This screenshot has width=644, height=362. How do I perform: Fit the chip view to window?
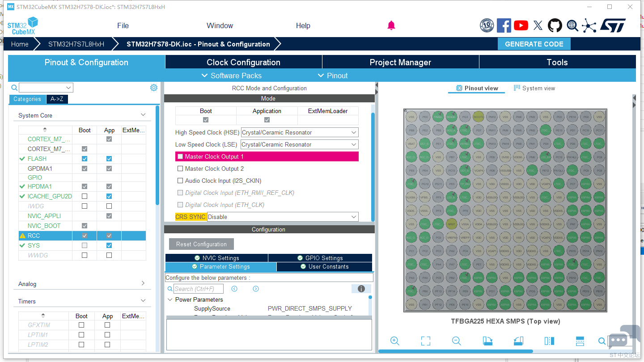[x=426, y=341]
